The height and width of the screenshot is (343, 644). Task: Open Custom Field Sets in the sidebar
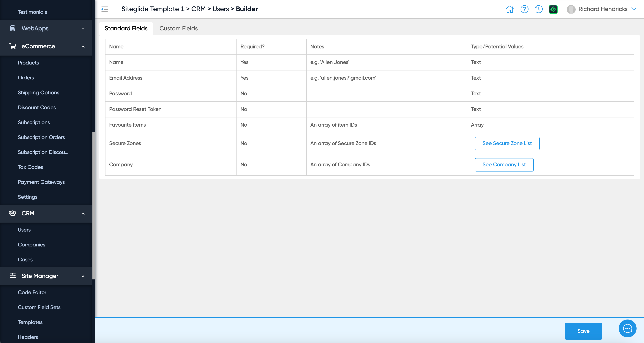[39, 307]
